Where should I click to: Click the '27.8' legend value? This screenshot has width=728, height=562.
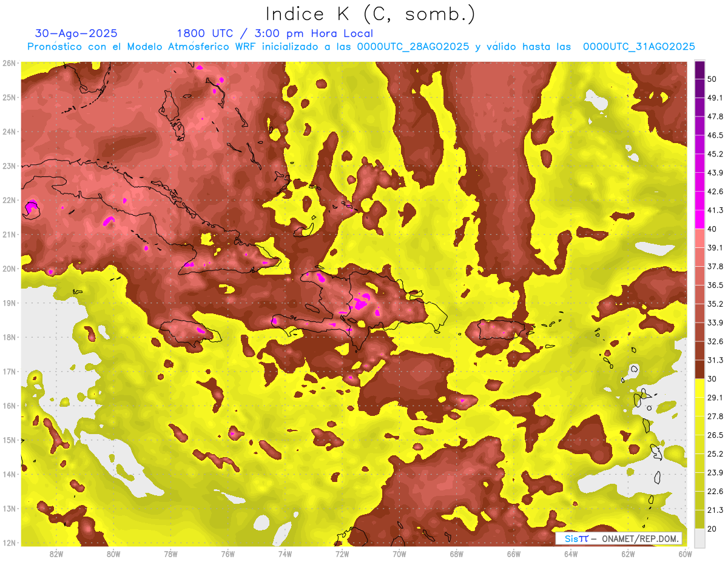pyautogui.click(x=715, y=416)
